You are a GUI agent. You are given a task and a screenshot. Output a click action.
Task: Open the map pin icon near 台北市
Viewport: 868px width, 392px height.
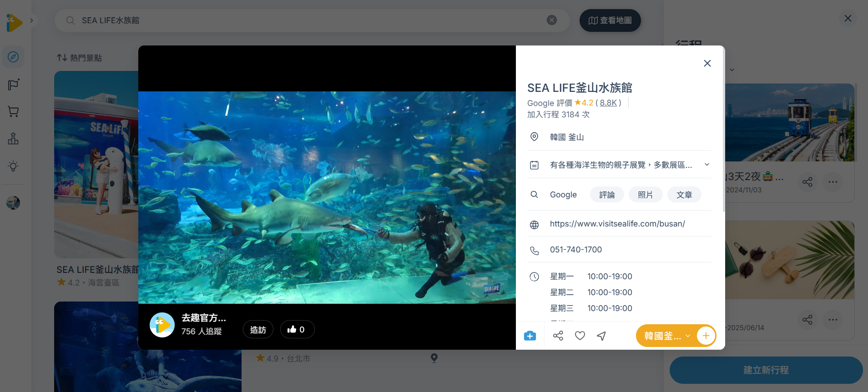(434, 358)
